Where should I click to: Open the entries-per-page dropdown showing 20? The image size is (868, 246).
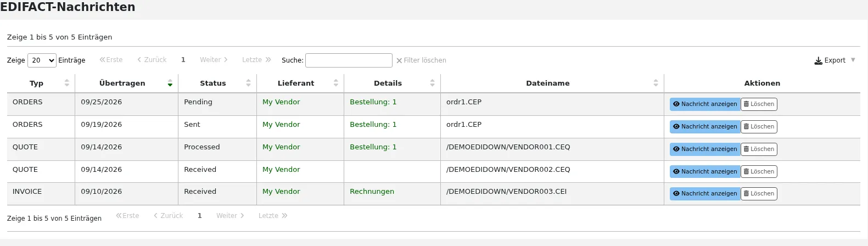click(42, 60)
